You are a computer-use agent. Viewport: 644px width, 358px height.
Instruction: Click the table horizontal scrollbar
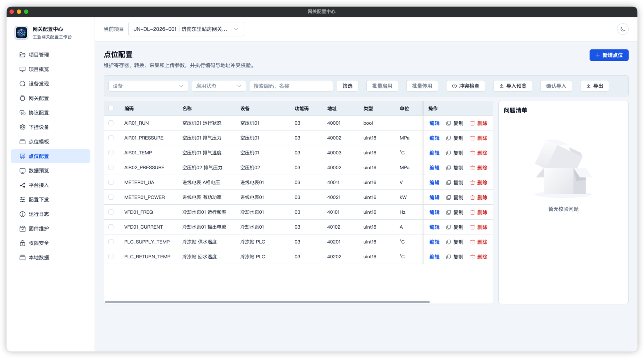[x=267, y=302]
